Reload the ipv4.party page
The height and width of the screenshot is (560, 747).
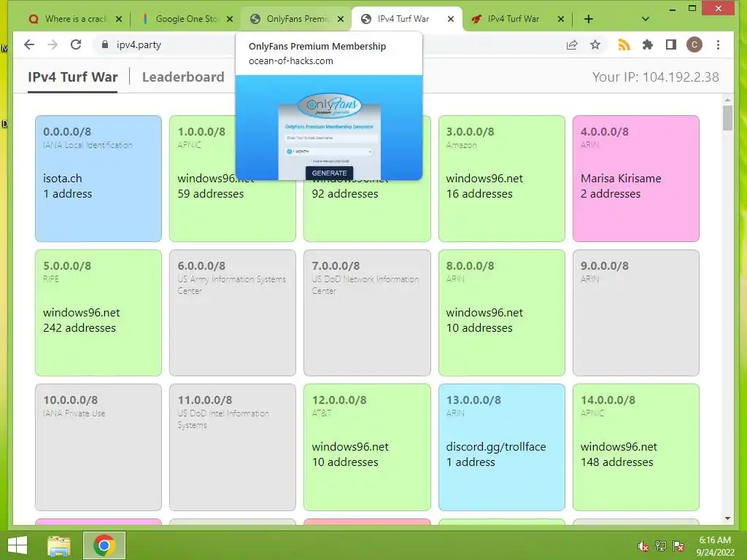coord(76,44)
